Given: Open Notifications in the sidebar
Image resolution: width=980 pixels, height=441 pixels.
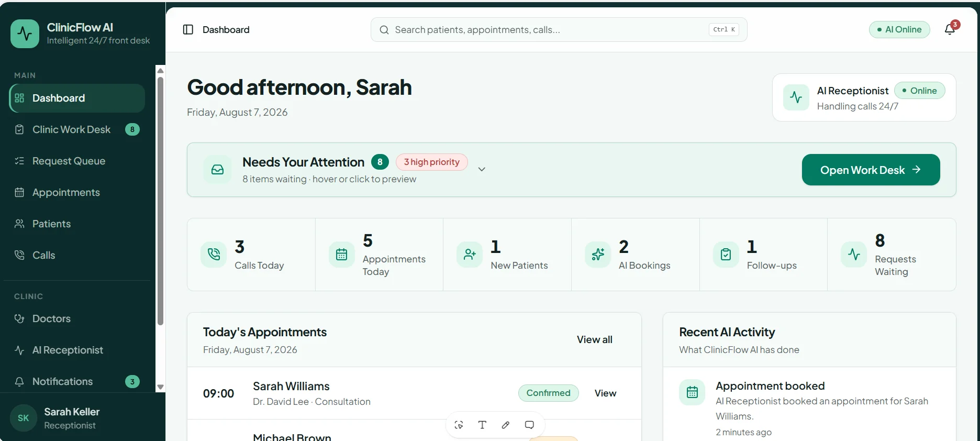Looking at the screenshot, I should tap(77, 381).
